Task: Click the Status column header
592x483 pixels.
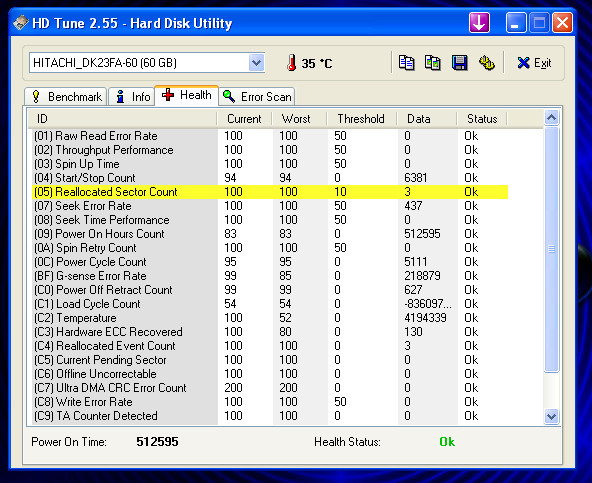Action: (x=482, y=119)
